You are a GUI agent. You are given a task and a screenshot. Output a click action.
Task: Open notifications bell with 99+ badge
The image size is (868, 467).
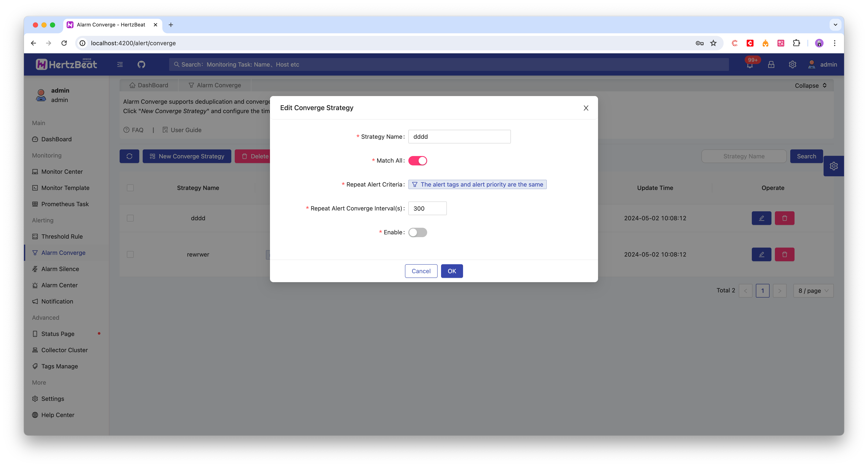pos(750,64)
